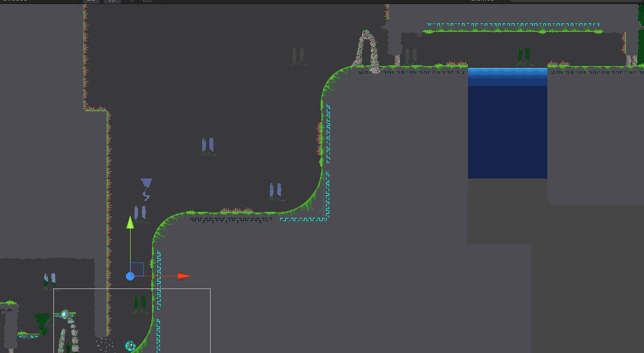Select the blue square XY-plane gizmo handle
The width and height of the screenshot is (644, 353).
click(x=137, y=269)
